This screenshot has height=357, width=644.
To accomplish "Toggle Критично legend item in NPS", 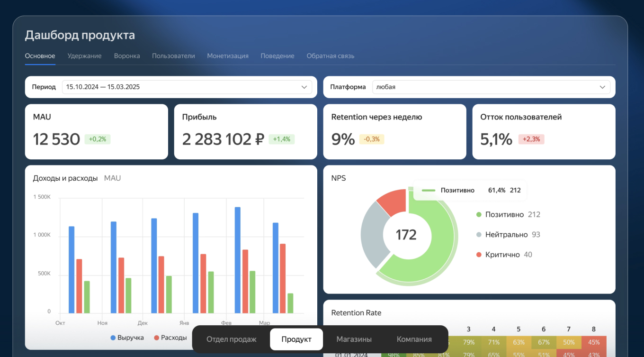I will point(504,255).
